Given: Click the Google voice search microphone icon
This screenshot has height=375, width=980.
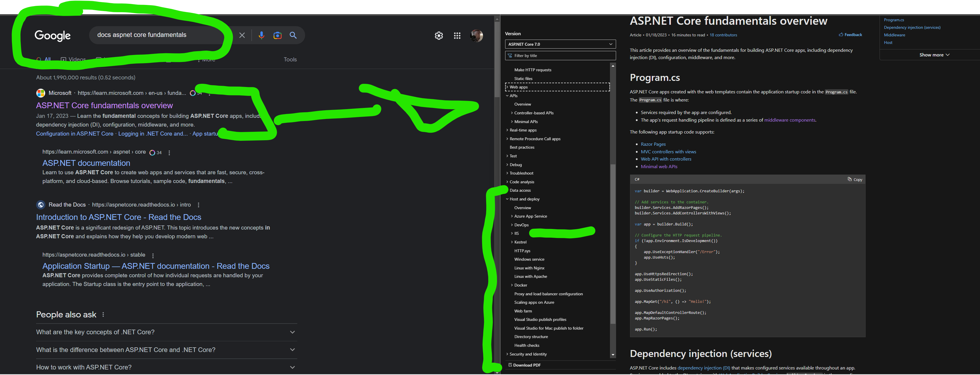Looking at the screenshot, I should tap(261, 35).
